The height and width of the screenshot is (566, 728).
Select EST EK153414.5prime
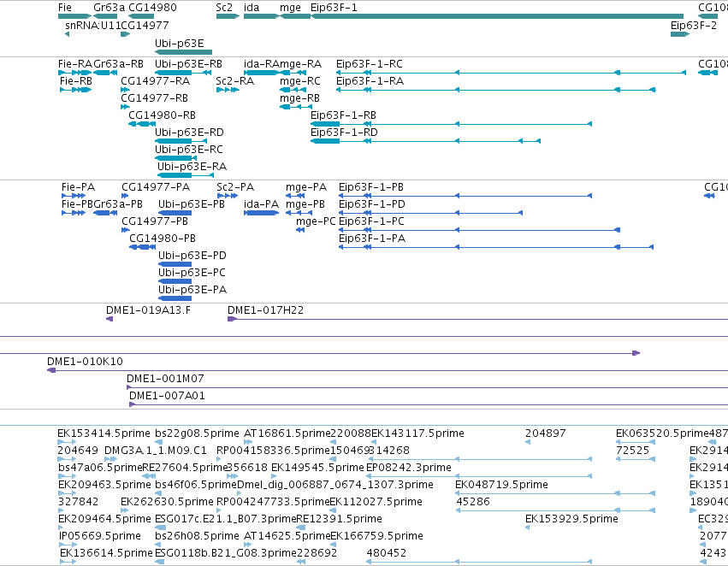(104, 433)
